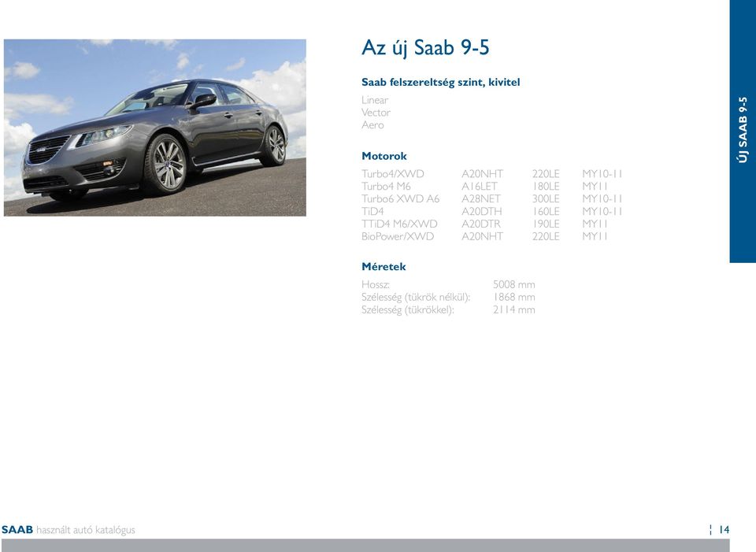Screen dimensions: 756x552
Task: Click 'MY10-11' in the Turbo4/XWD row
Action: coord(602,173)
